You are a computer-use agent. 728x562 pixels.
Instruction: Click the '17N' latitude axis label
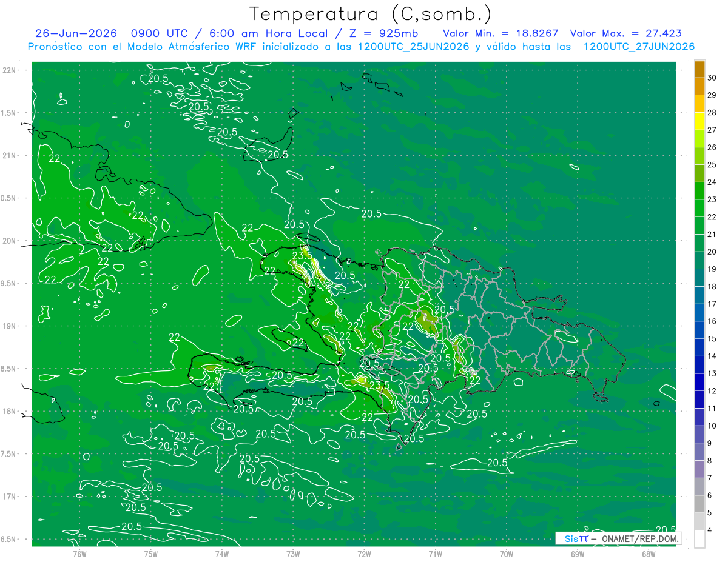pos(10,497)
